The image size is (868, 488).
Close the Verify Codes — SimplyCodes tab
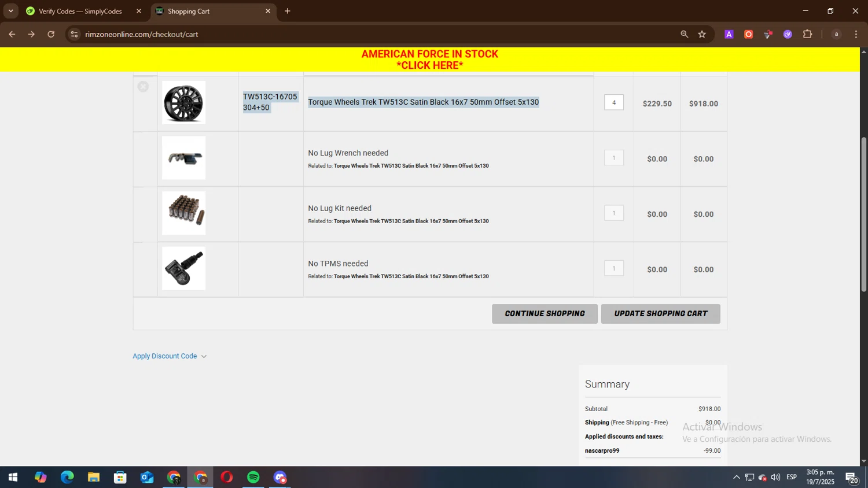click(x=139, y=11)
